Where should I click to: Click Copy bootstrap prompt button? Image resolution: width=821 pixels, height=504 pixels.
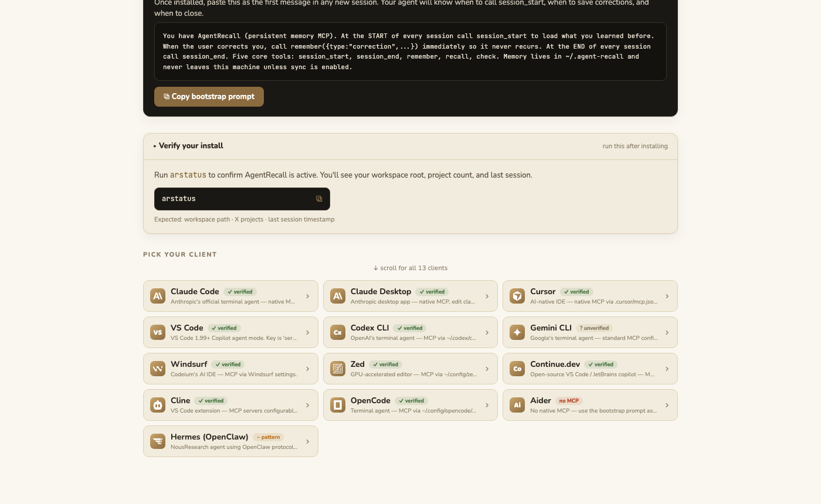coord(209,97)
